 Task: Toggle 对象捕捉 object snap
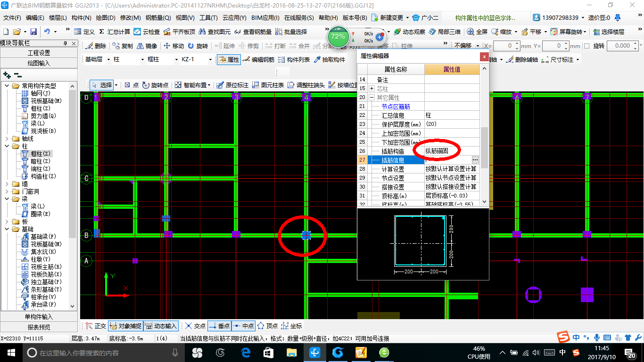pyautogui.click(x=125, y=326)
